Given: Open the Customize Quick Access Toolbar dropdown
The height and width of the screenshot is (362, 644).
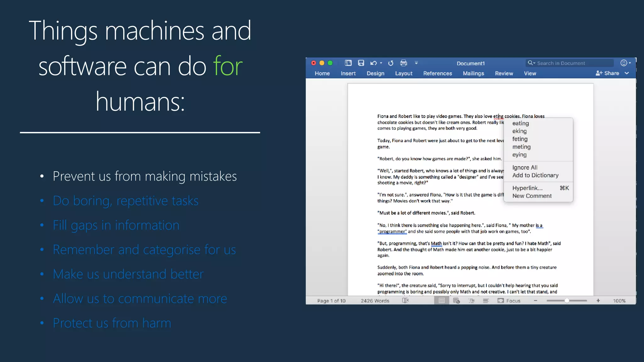Looking at the screenshot, I should click(x=416, y=63).
